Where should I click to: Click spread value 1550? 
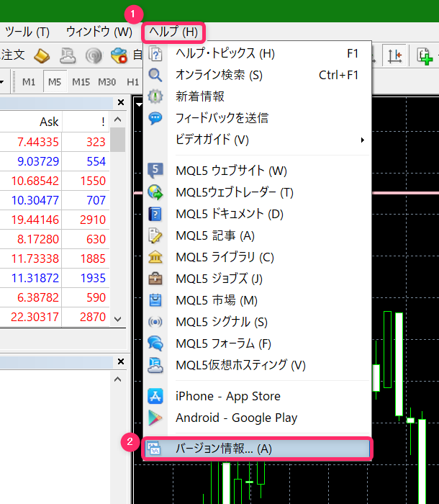point(93,181)
